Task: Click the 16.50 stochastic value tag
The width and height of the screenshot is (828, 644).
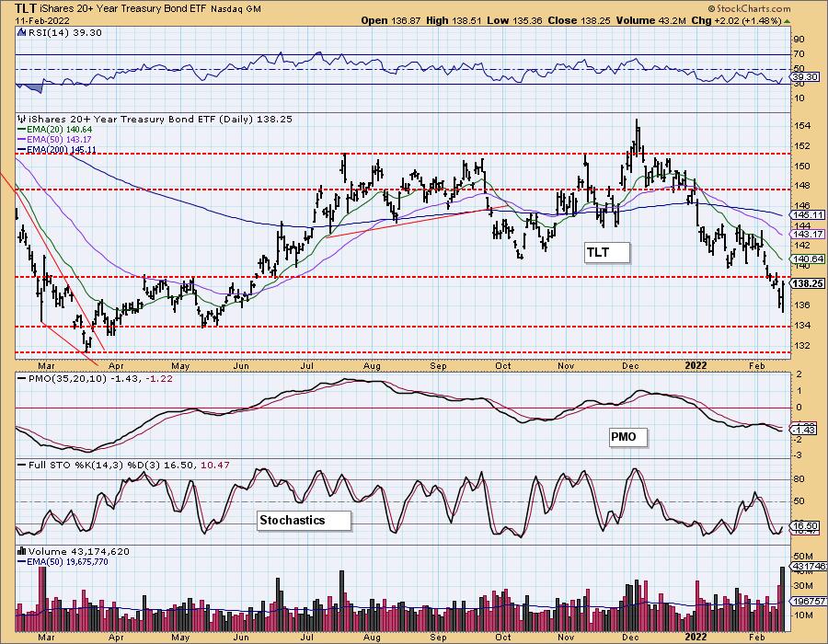Action: [x=806, y=526]
